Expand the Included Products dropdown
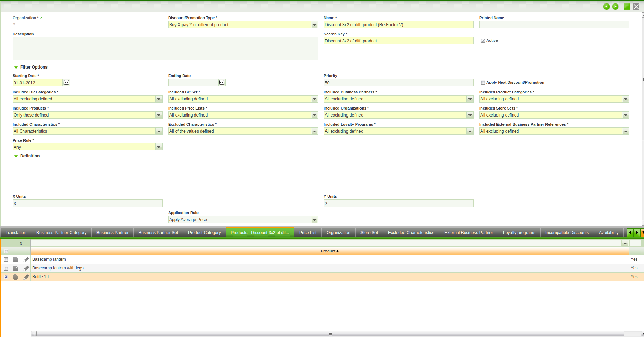Viewport: 644px width, 337px height. (x=159, y=115)
